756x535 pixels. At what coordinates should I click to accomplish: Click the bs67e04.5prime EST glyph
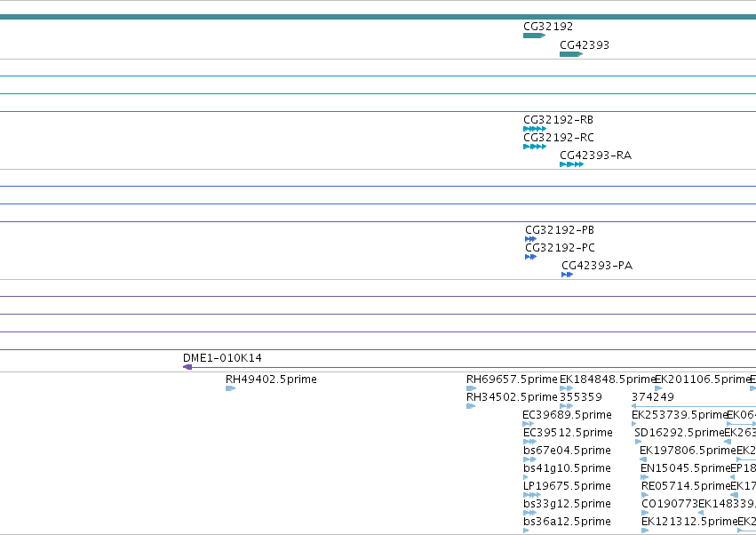click(x=529, y=459)
